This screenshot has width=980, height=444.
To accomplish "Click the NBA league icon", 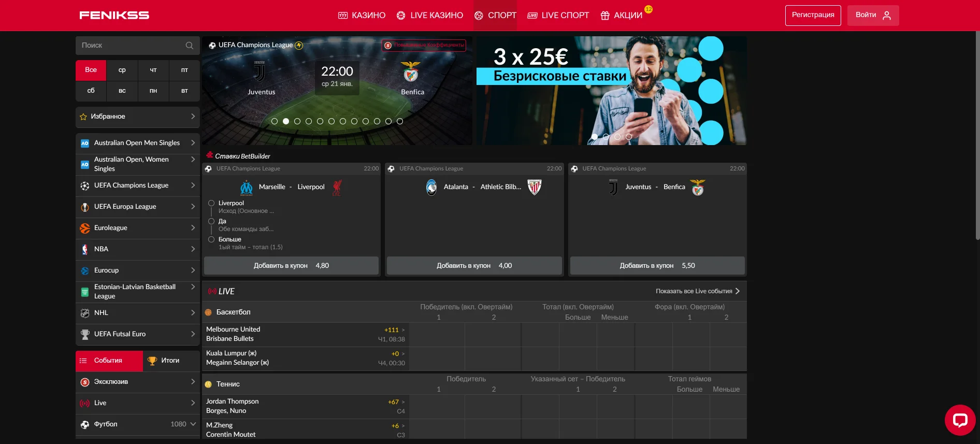I will (x=85, y=249).
